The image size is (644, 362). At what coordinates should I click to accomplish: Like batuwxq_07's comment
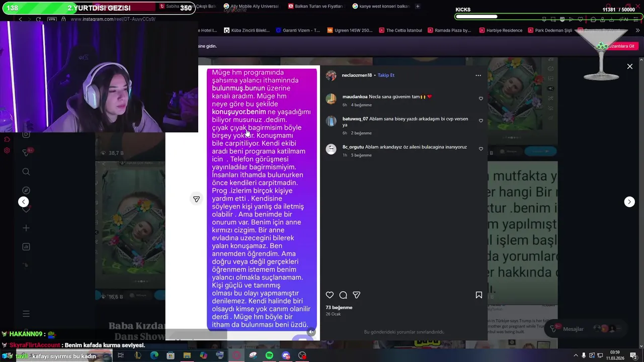tap(481, 121)
